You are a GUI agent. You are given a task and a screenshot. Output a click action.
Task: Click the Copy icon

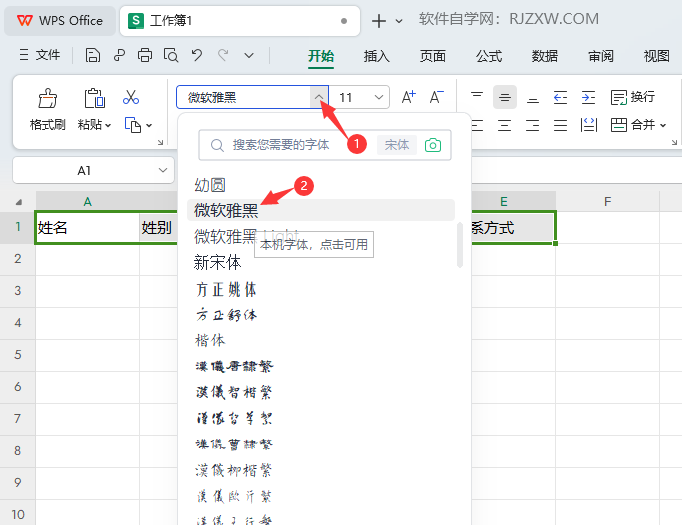pyautogui.click(x=133, y=125)
